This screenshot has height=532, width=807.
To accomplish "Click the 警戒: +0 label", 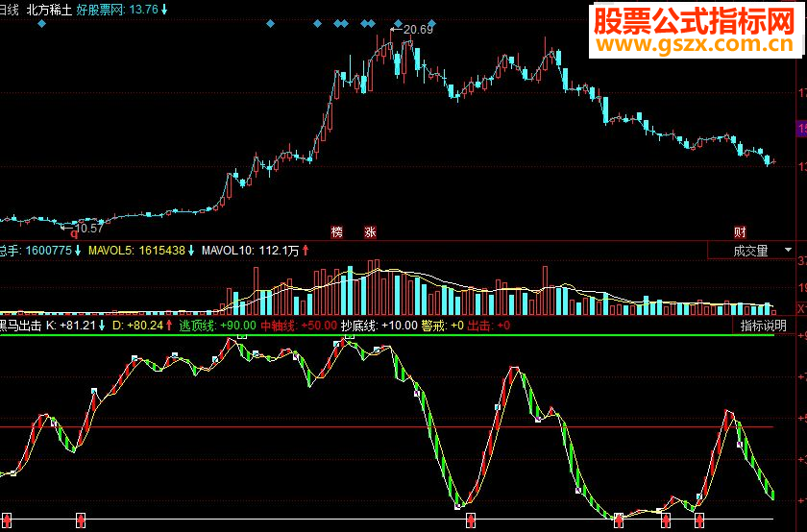I will (442, 326).
